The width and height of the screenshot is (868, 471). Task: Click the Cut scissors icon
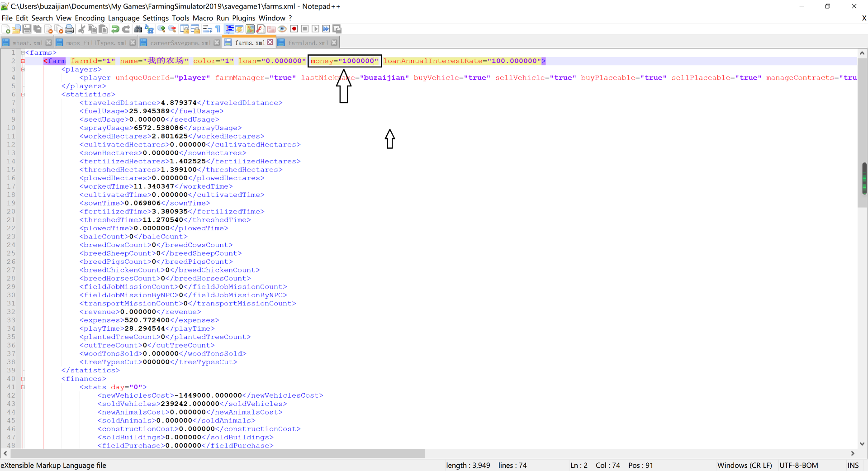81,29
